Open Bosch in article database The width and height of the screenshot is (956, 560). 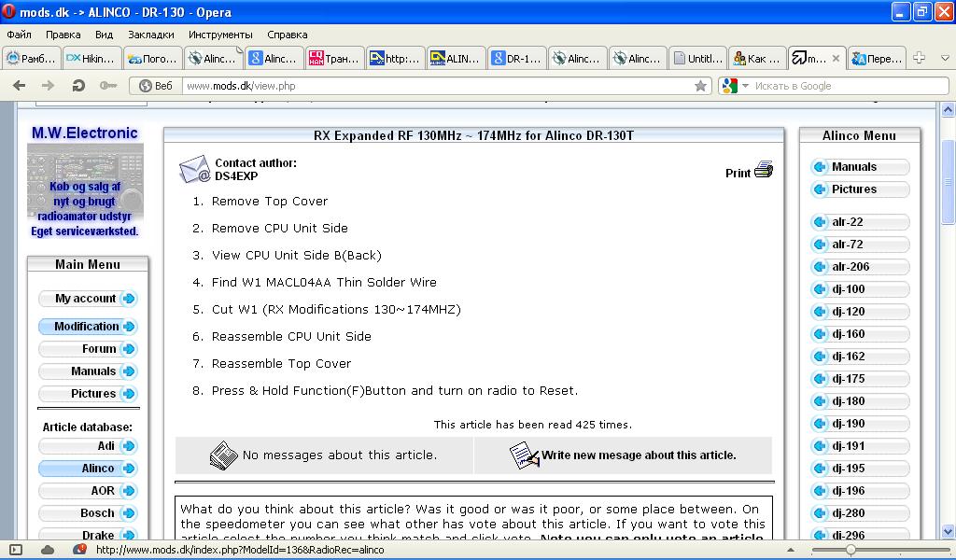coord(87,513)
